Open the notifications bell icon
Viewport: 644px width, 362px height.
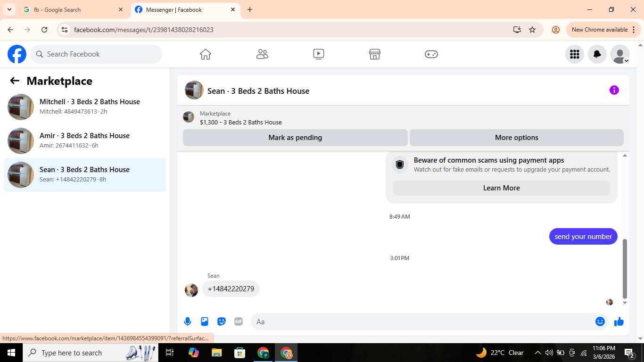pyautogui.click(x=597, y=54)
